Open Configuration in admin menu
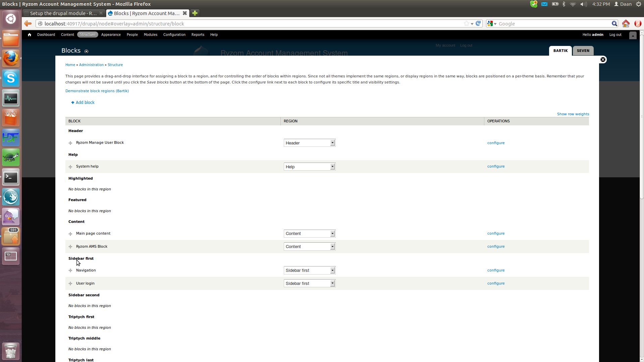 [x=174, y=35]
